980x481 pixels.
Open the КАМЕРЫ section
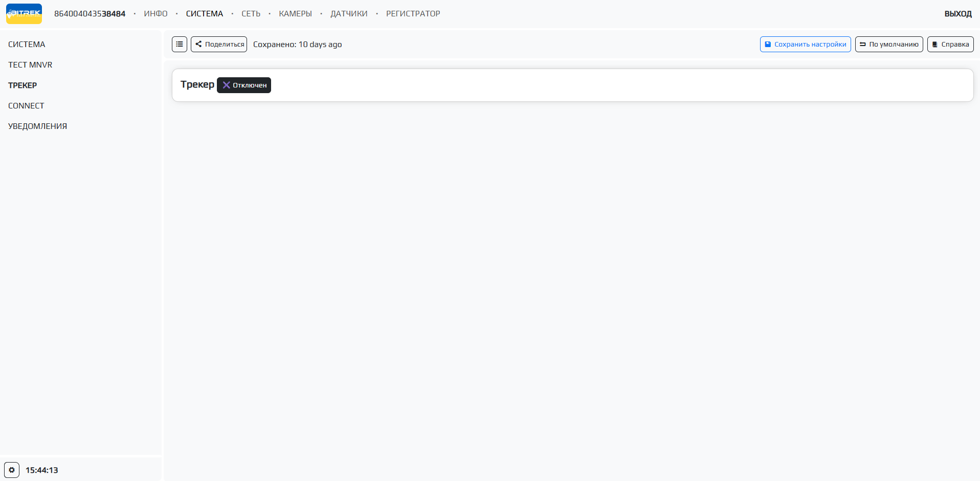tap(295, 14)
